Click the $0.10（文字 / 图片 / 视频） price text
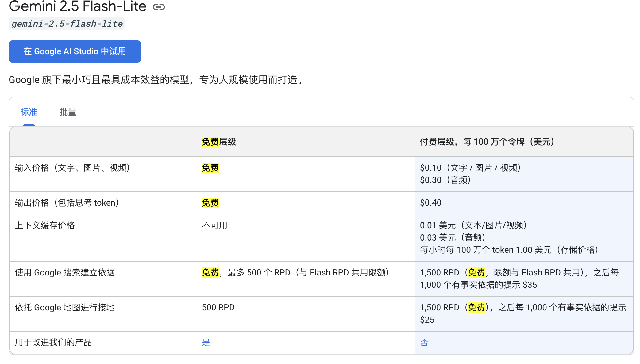This screenshot has width=640, height=364. point(471,168)
